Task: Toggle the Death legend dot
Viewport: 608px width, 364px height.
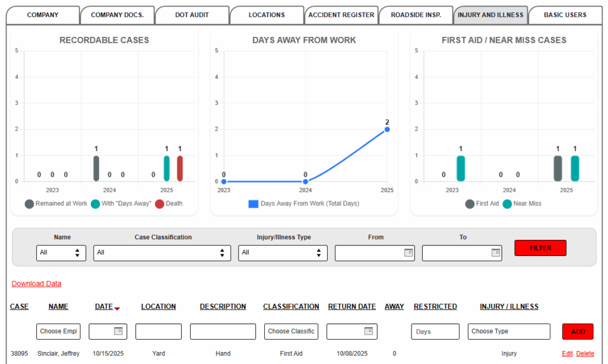Action: [159, 204]
